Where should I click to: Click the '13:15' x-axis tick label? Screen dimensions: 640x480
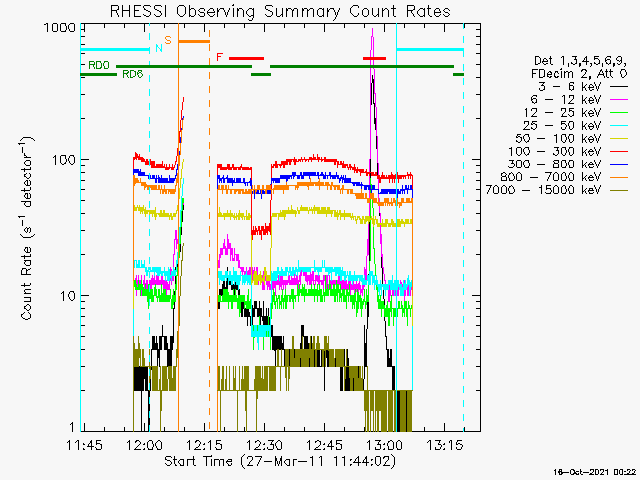click(444, 445)
